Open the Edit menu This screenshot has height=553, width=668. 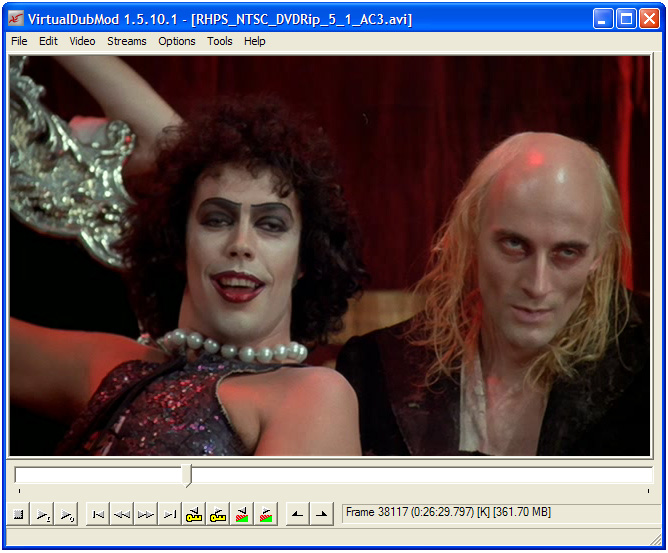coord(48,41)
